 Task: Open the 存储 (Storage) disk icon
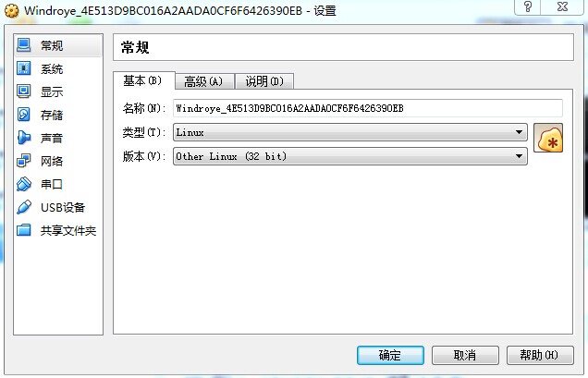coord(24,115)
